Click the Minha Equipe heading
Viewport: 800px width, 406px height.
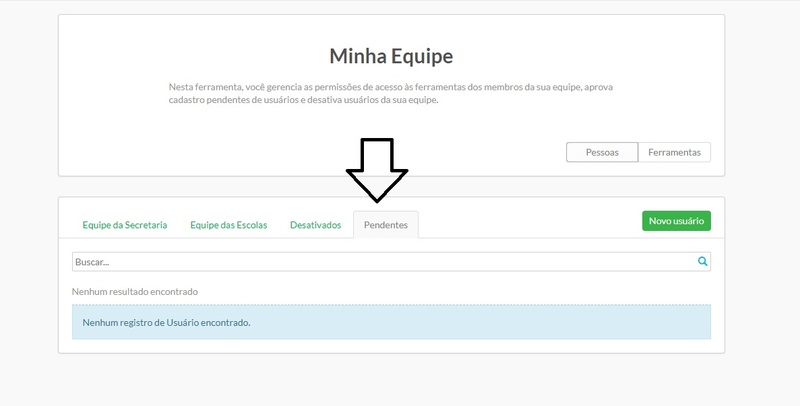tap(391, 56)
